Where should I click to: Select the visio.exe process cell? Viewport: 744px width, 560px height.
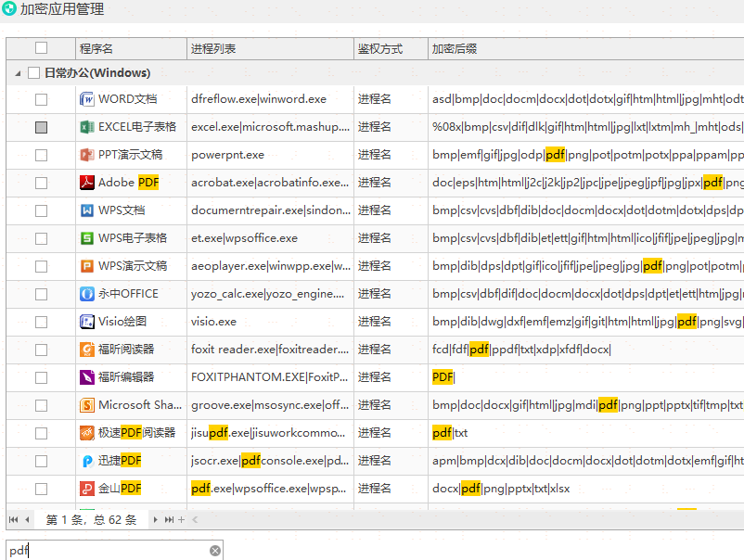[x=271, y=322]
